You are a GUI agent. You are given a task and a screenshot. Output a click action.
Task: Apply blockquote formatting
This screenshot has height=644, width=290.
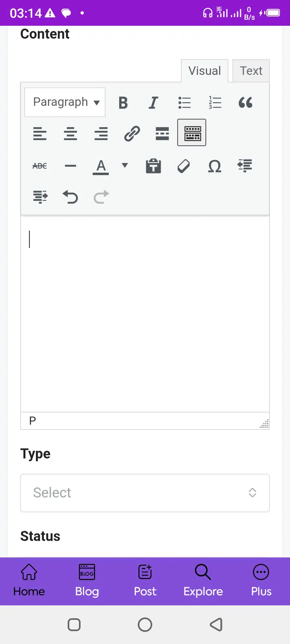[x=245, y=103]
